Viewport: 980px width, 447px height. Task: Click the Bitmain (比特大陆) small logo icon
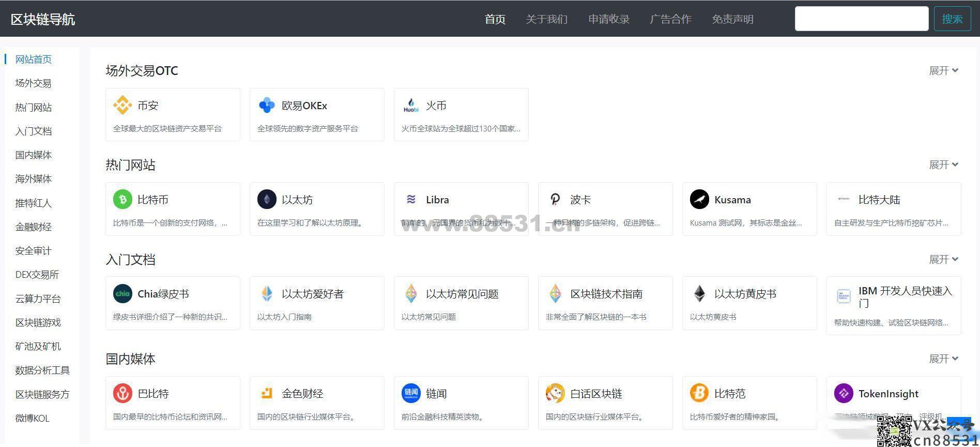point(844,199)
